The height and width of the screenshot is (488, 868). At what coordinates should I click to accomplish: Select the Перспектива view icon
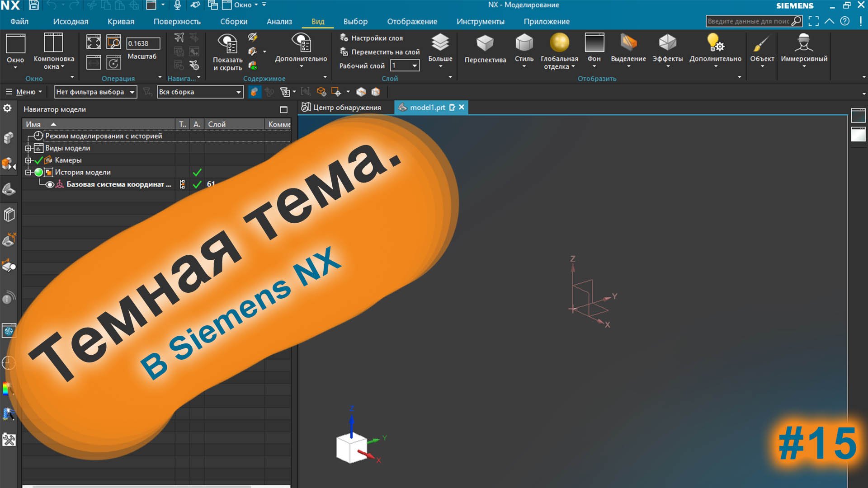[485, 49]
